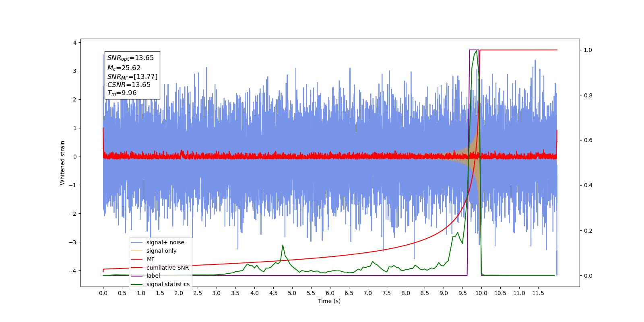Click the right axis tick value 0.0
The image size is (644, 322).
point(588,276)
